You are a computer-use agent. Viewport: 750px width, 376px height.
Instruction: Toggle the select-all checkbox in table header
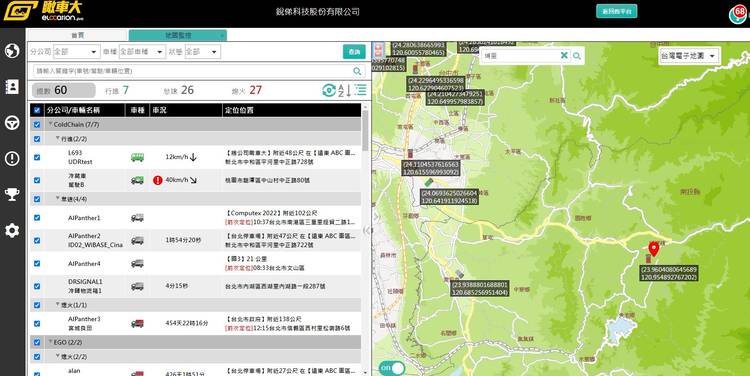[37, 111]
